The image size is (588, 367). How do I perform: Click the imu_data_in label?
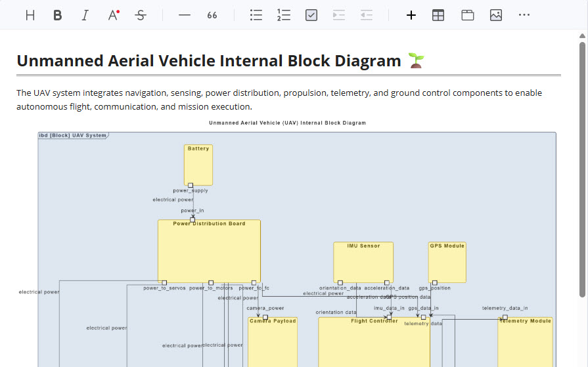click(x=389, y=308)
